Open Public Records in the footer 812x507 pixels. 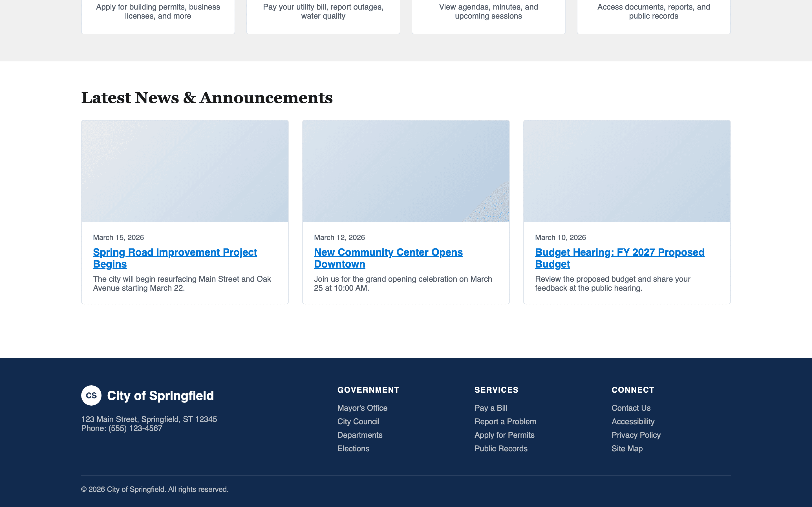click(501, 448)
